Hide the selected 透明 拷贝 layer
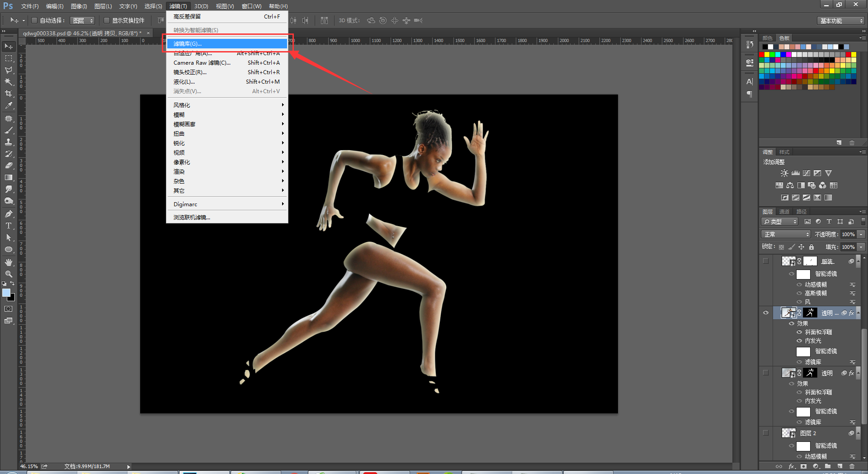The image size is (868, 474). tap(766, 313)
